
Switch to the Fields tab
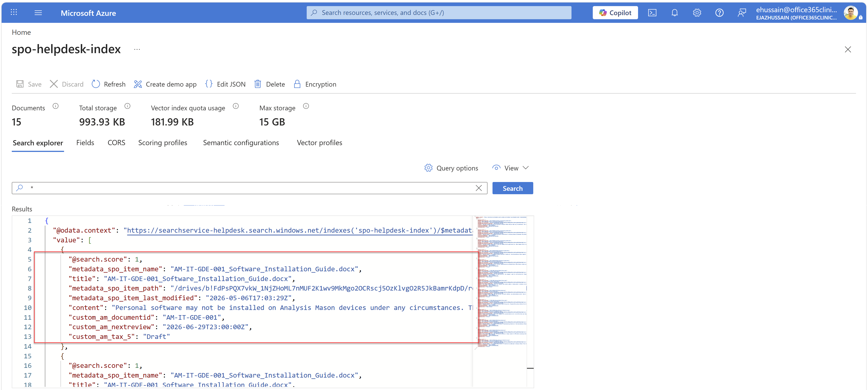point(85,143)
